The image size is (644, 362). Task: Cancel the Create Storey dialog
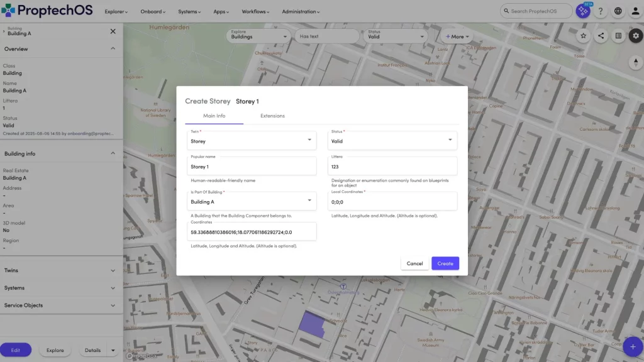[414, 263]
